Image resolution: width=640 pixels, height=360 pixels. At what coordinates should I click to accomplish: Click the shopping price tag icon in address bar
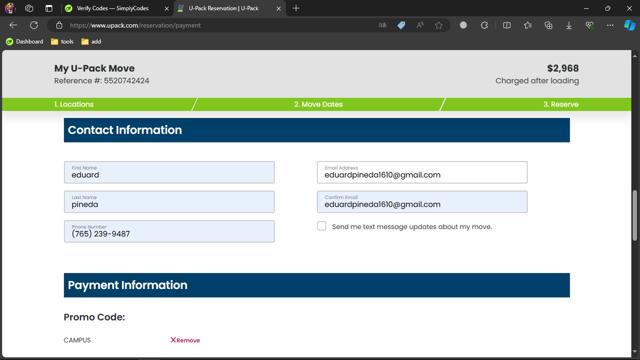[x=401, y=25]
